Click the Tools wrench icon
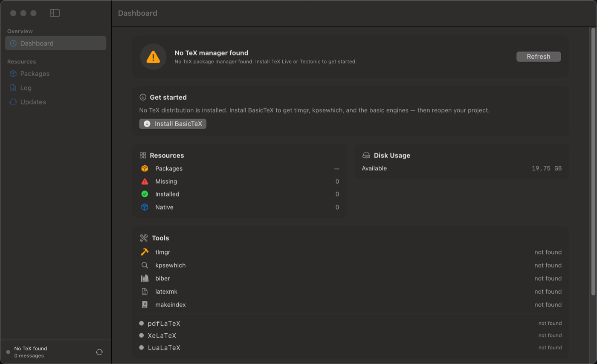 click(144, 238)
